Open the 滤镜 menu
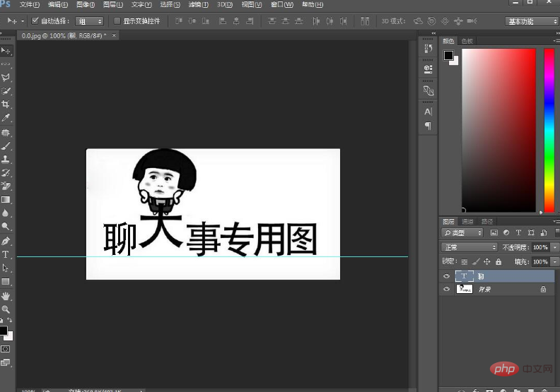 tap(199, 5)
